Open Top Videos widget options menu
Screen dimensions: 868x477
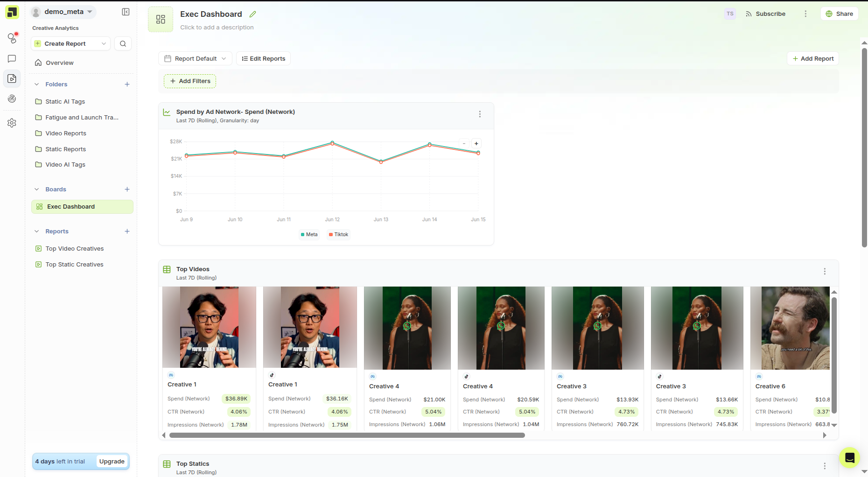(x=825, y=271)
